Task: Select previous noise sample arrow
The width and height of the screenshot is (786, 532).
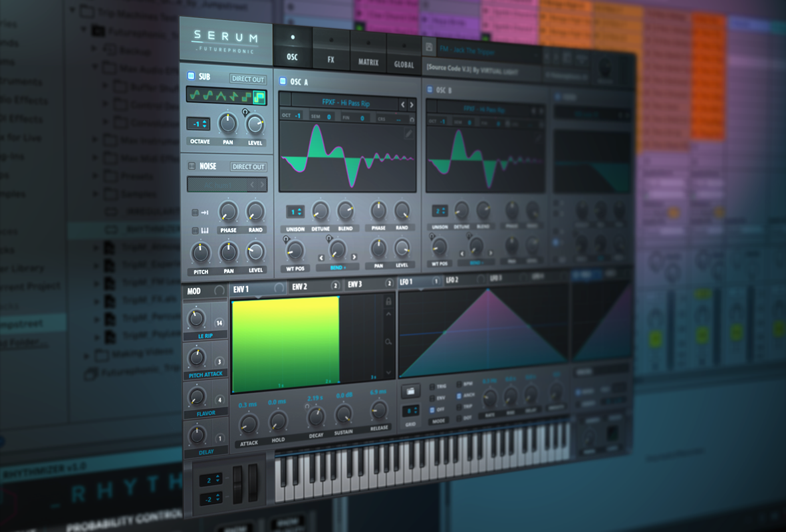Action: (x=252, y=184)
